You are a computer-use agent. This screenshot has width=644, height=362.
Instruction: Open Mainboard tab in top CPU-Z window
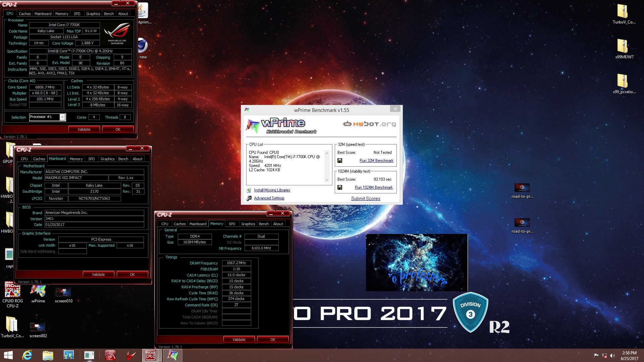point(43,14)
